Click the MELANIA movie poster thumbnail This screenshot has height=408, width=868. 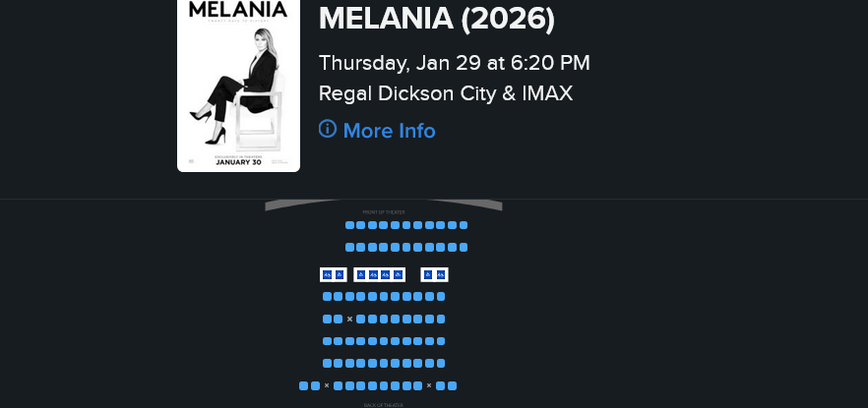pyautogui.click(x=238, y=86)
